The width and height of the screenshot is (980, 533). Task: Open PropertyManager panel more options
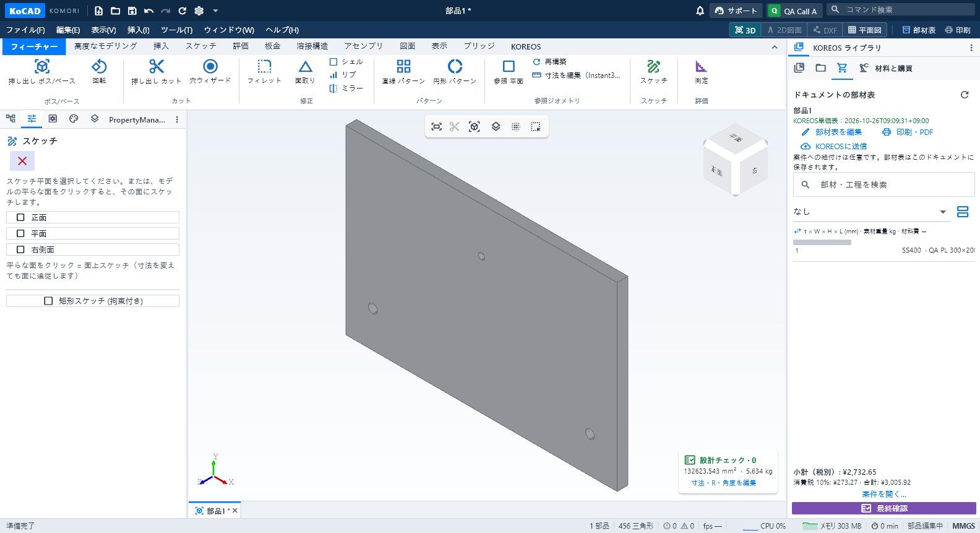177,119
